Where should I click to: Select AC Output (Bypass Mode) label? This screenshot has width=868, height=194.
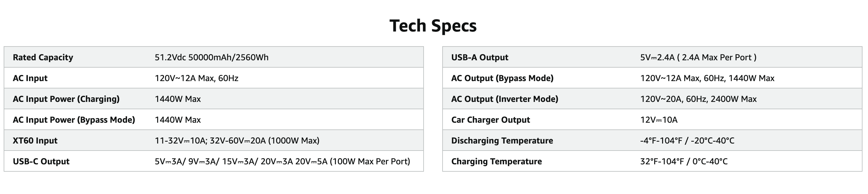coord(502,78)
